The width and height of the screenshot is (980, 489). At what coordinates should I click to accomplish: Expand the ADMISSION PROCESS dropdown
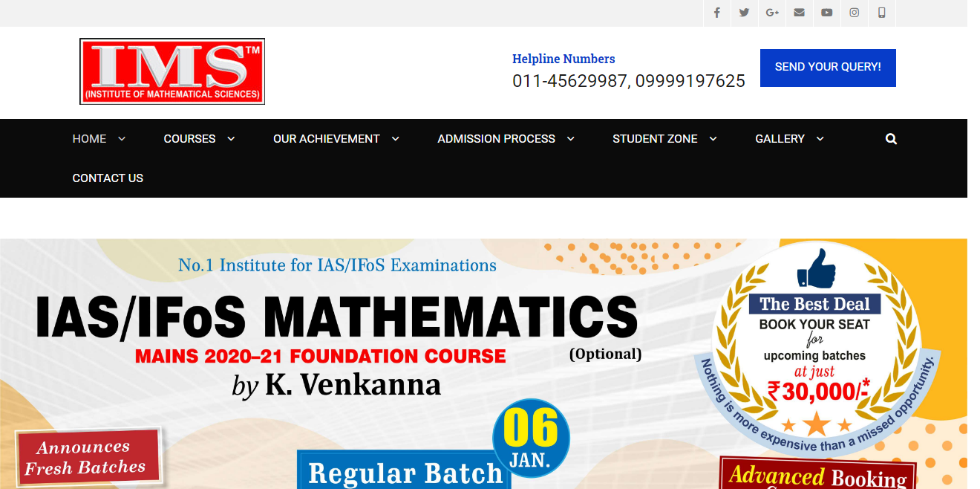tap(570, 139)
